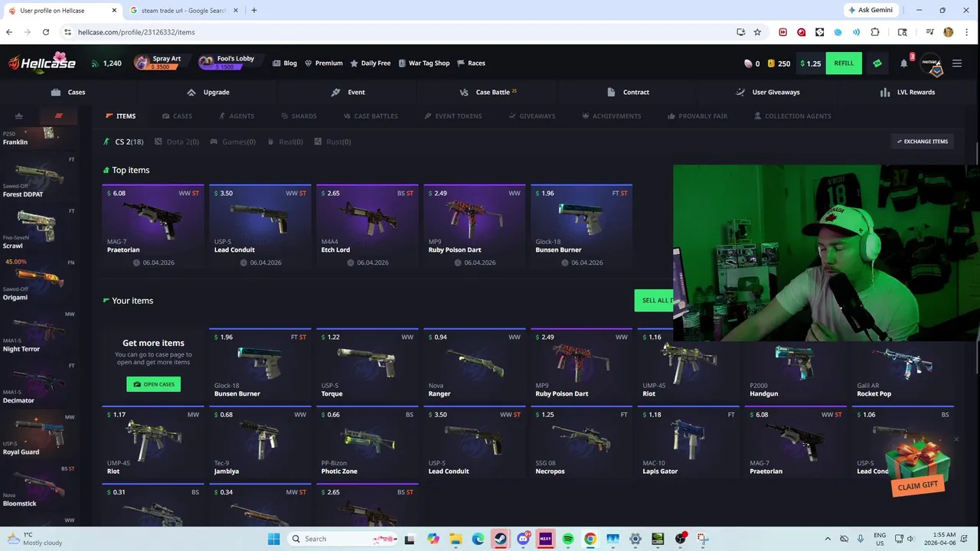Select the Rust(0) game filter

pos(333,142)
